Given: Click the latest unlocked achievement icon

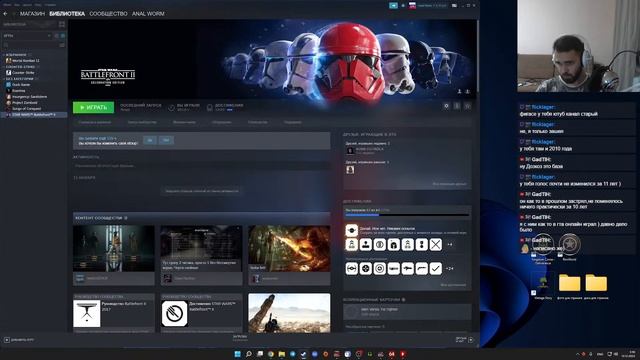Looking at the screenshot, I should point(351,230).
